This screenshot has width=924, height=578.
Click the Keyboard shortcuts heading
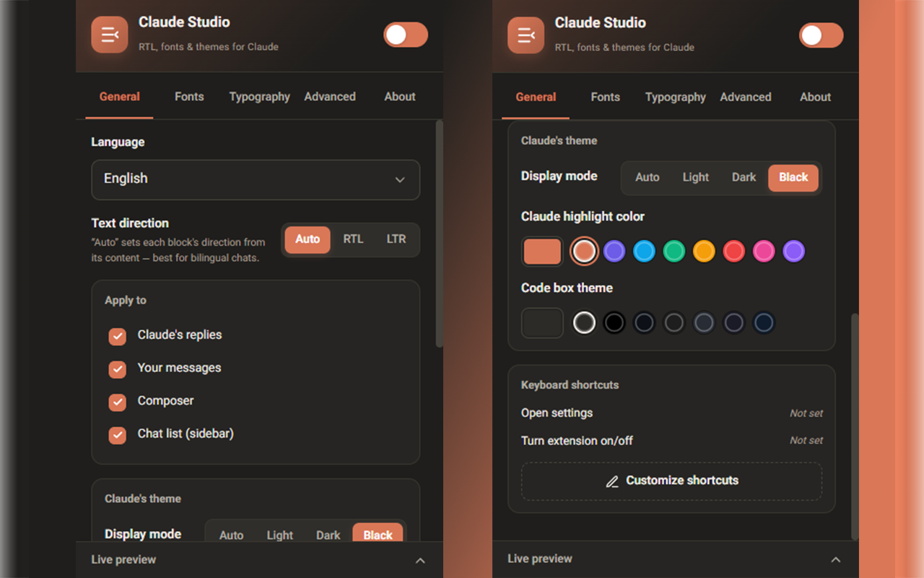coord(570,385)
